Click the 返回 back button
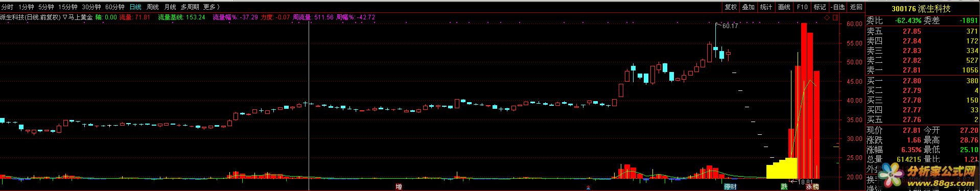The width and height of the screenshot is (980, 191). (856, 7)
